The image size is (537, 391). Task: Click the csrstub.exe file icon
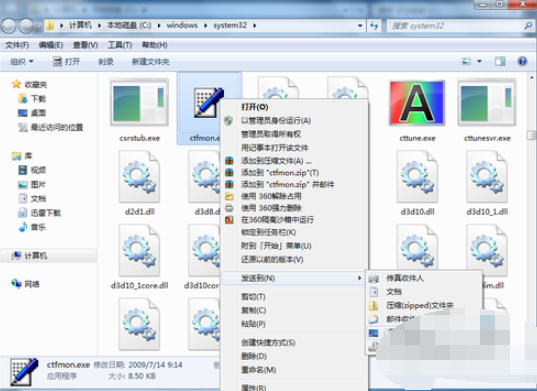[139, 102]
